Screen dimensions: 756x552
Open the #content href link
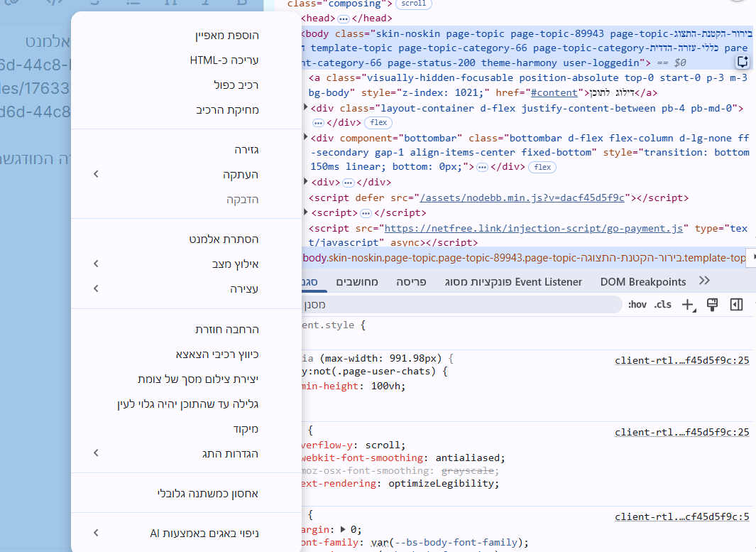554,92
